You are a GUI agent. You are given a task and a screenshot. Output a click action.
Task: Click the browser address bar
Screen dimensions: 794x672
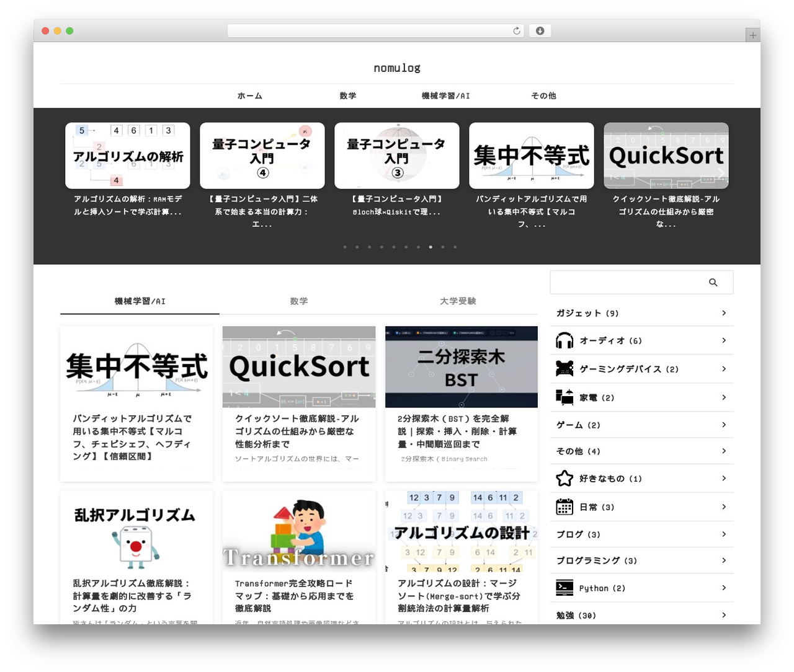376,31
